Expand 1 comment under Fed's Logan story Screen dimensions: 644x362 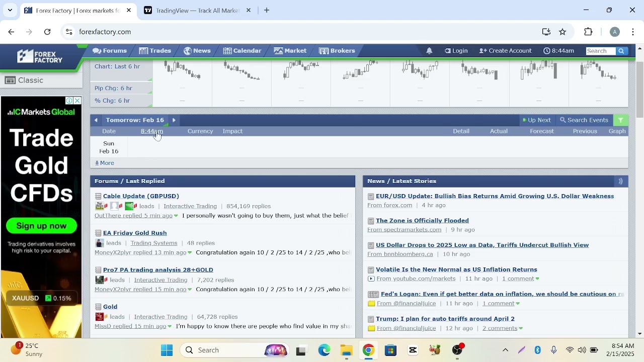click(501, 303)
